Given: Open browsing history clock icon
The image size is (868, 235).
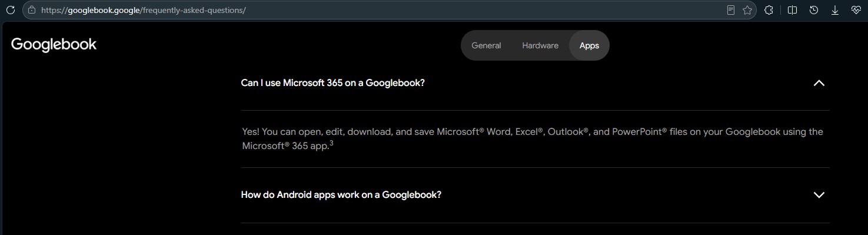Looking at the screenshot, I should pos(814,10).
